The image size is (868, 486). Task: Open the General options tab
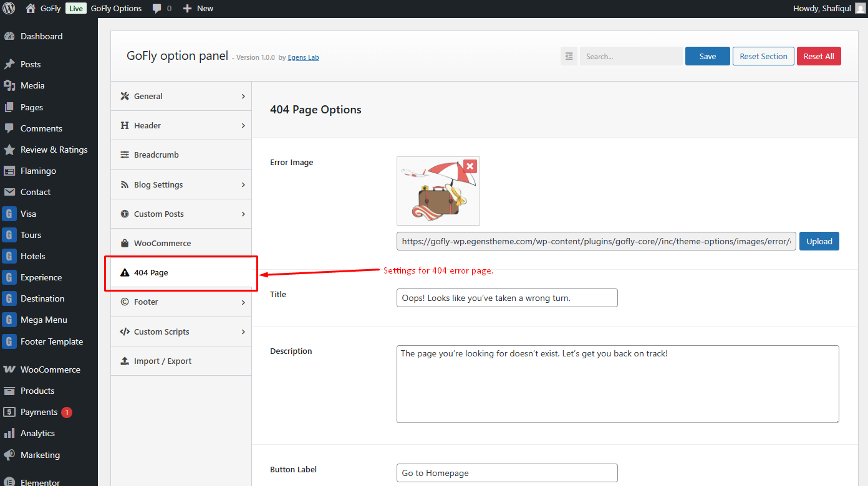pyautogui.click(x=181, y=96)
